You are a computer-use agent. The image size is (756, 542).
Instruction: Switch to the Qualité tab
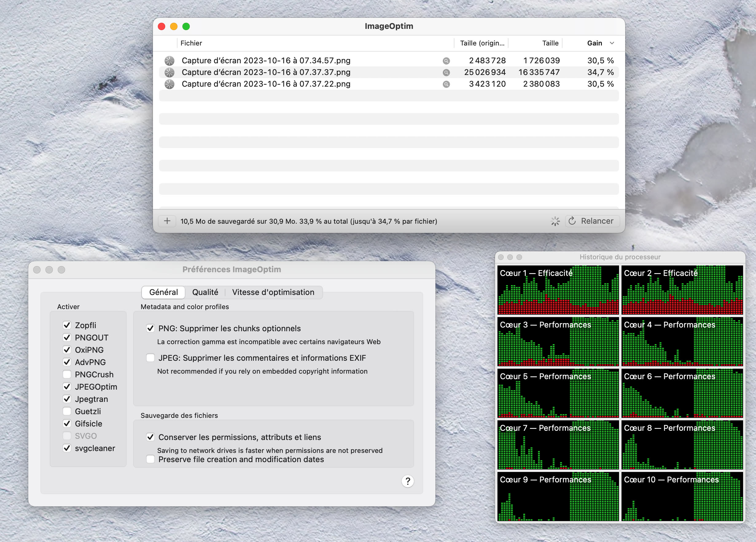pyautogui.click(x=205, y=292)
